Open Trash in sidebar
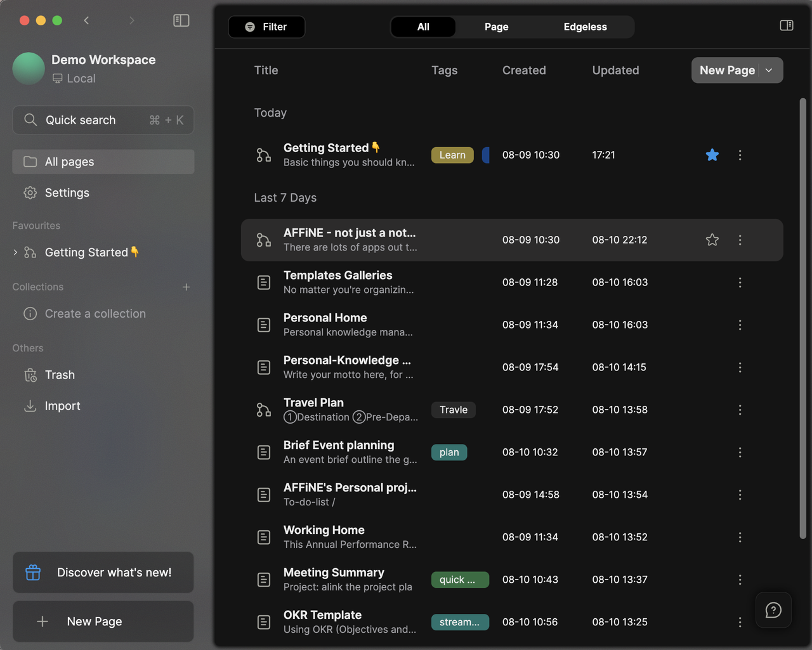 [103, 375]
